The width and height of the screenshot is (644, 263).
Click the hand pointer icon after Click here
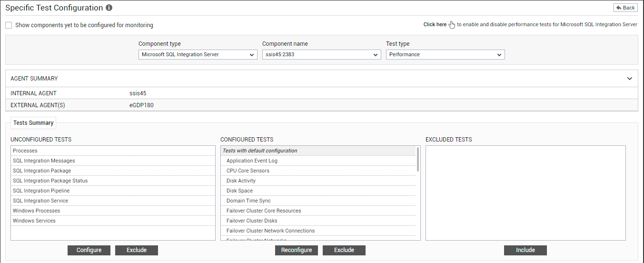click(452, 25)
